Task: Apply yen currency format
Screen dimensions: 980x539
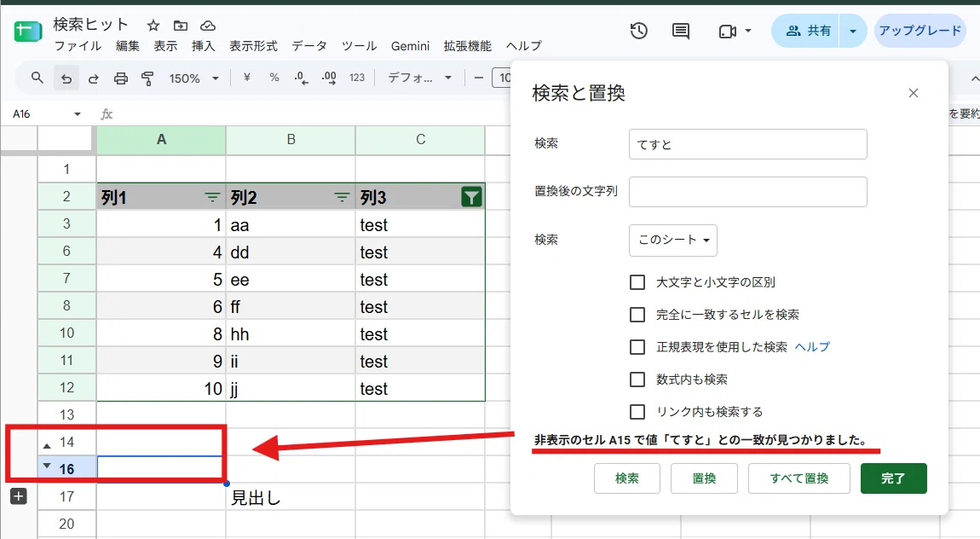Action: tap(247, 78)
